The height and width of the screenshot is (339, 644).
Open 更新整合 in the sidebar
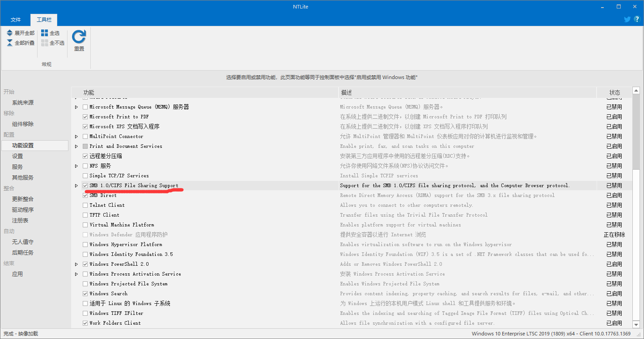pos(23,199)
